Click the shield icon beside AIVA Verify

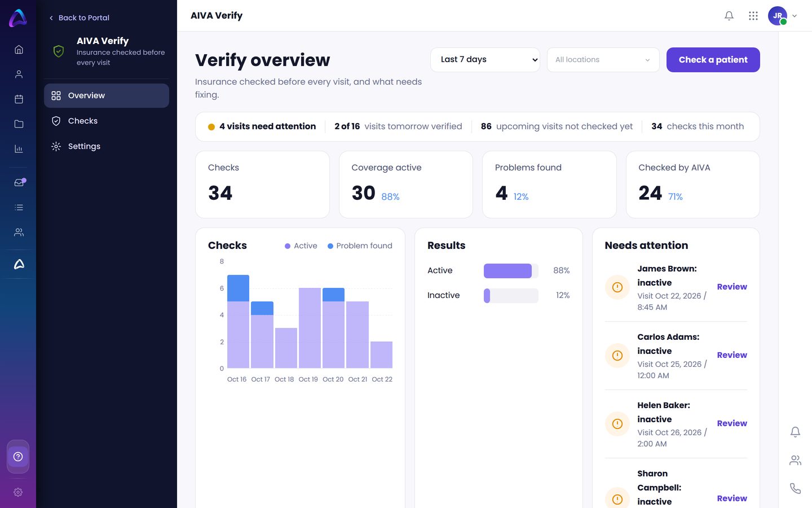(x=59, y=51)
